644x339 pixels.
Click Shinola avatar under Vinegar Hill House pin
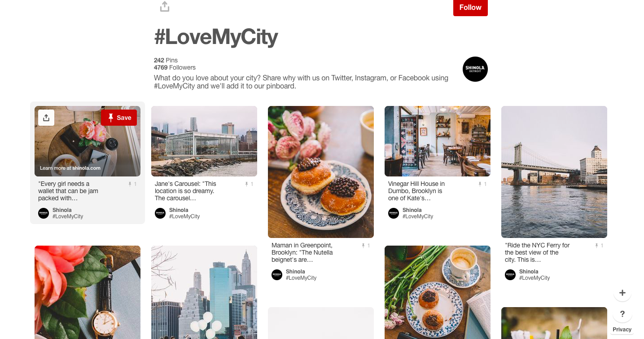coord(394,213)
